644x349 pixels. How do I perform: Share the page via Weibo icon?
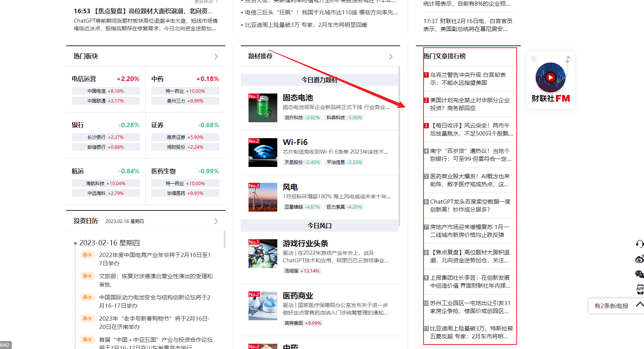640,259
